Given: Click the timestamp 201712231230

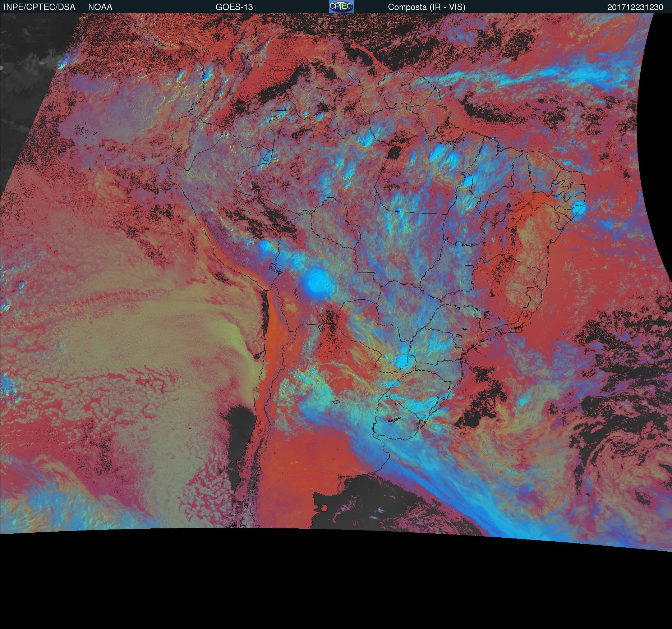Looking at the screenshot, I should click(x=635, y=7).
